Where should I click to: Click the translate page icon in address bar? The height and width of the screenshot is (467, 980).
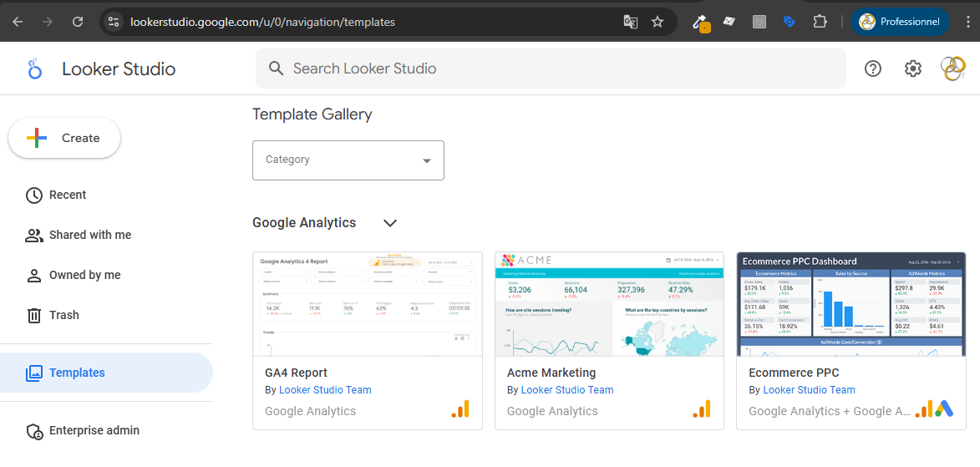coord(631,22)
